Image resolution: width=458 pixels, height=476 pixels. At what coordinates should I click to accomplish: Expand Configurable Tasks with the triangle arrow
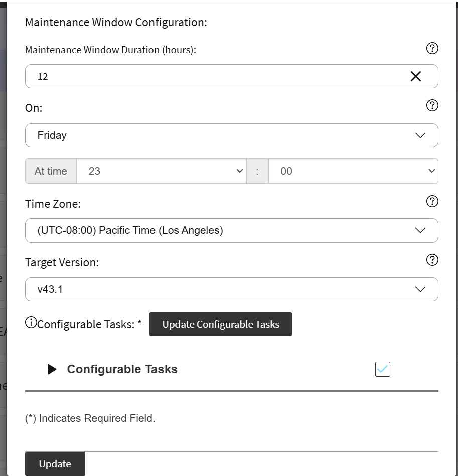52,369
